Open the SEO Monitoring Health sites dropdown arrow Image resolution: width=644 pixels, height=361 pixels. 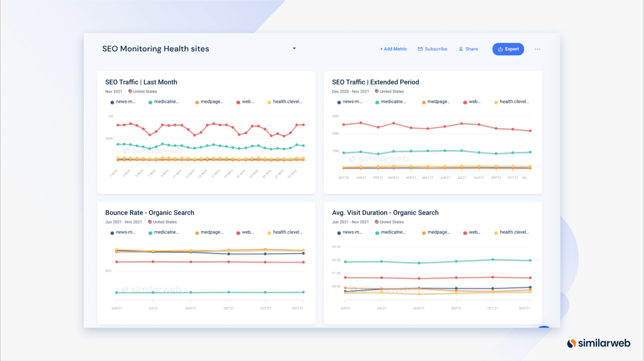click(294, 48)
